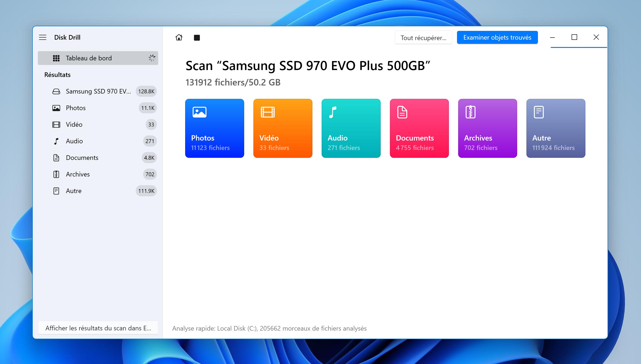Stop the scan with square icon
The image size is (641, 364).
(197, 38)
